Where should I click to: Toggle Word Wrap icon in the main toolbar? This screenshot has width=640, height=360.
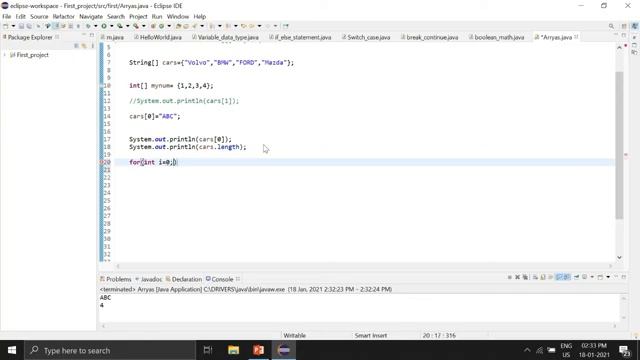[63, 26]
